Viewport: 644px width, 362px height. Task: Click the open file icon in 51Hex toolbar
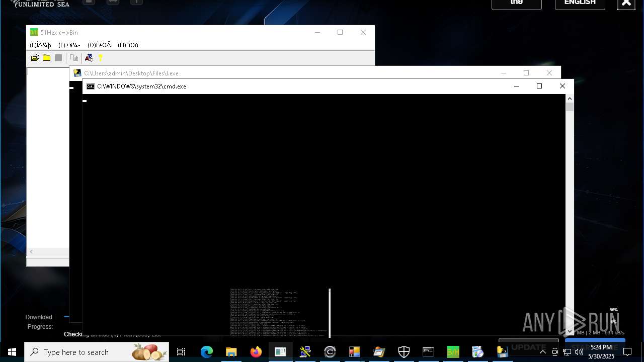[35, 58]
